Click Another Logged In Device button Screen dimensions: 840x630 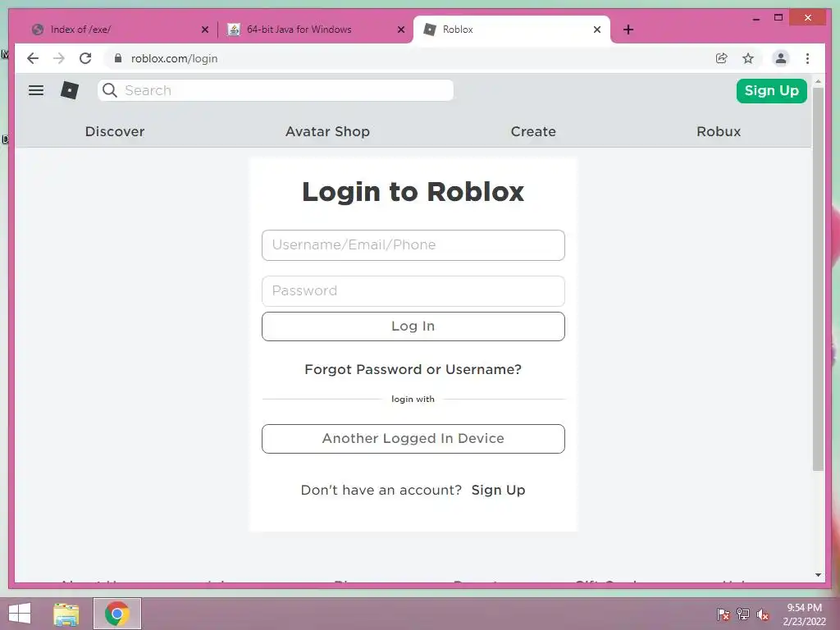click(413, 439)
